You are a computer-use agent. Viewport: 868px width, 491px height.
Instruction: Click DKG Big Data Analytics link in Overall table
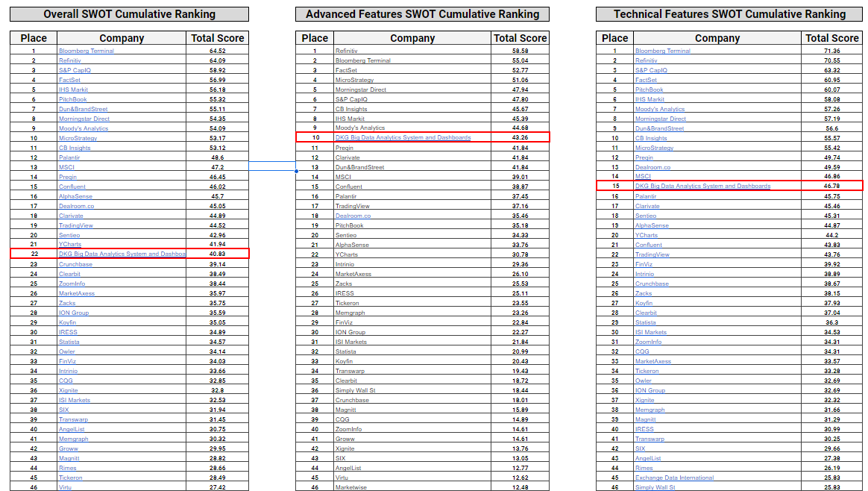coord(122,254)
